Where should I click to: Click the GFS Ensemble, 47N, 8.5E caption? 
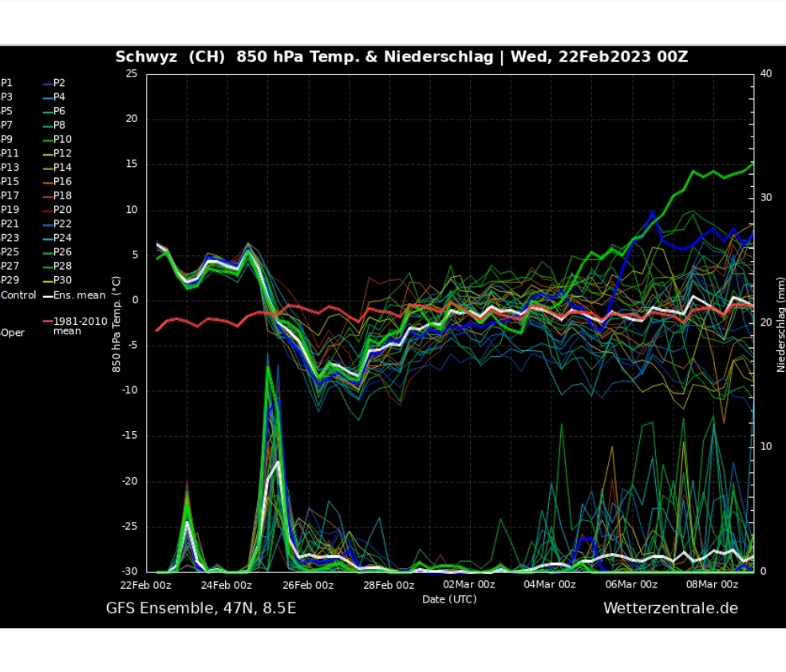(200, 609)
